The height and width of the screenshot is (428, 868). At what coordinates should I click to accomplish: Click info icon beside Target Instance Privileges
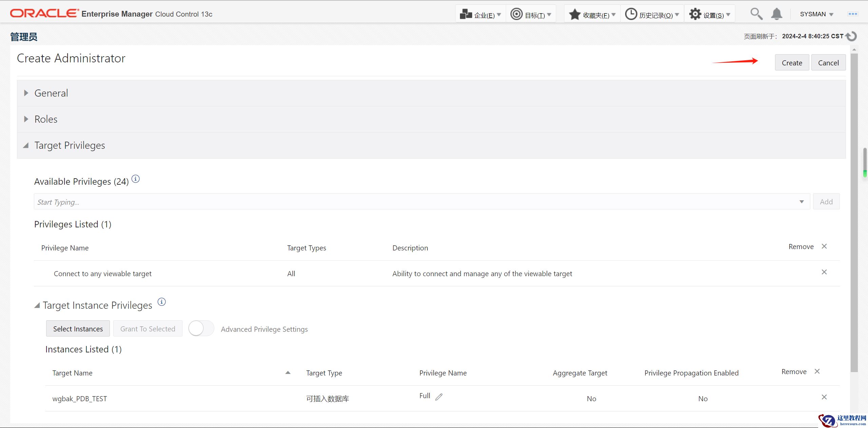pos(162,302)
